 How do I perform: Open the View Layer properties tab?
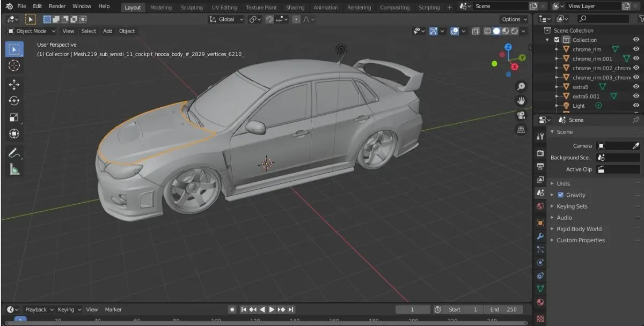pyautogui.click(x=540, y=179)
